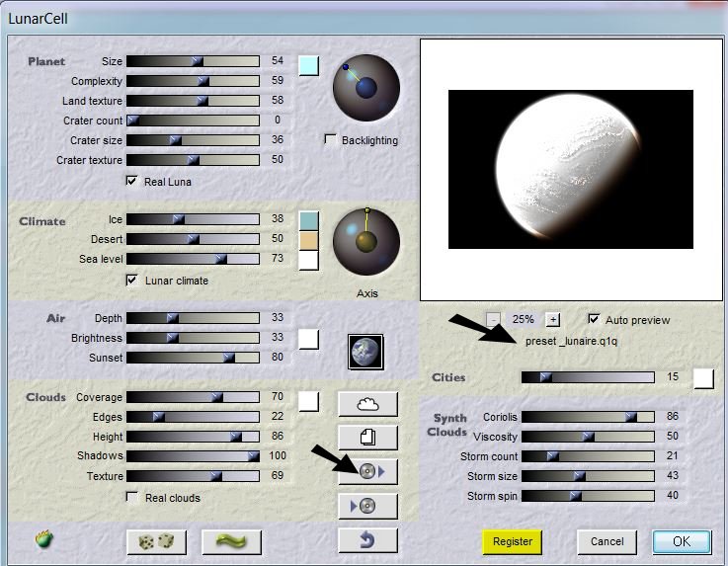Toggle the Backlighting checkbox

coord(330,139)
